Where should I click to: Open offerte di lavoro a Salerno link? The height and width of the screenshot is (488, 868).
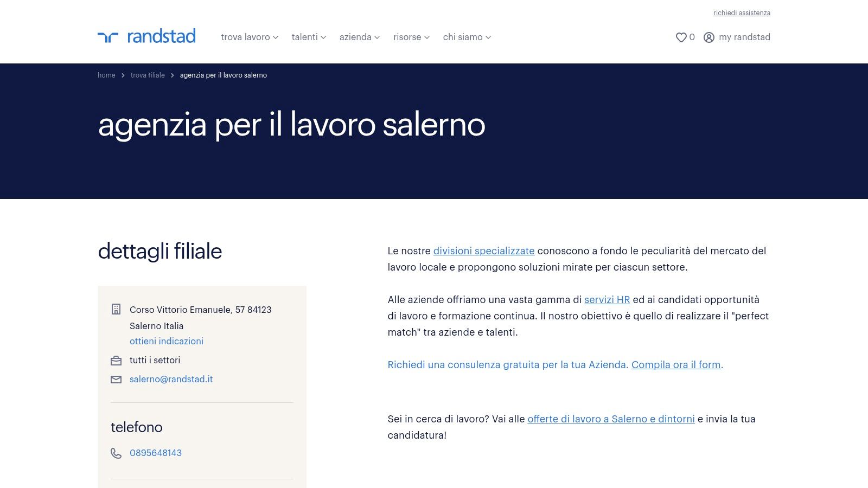(611, 419)
